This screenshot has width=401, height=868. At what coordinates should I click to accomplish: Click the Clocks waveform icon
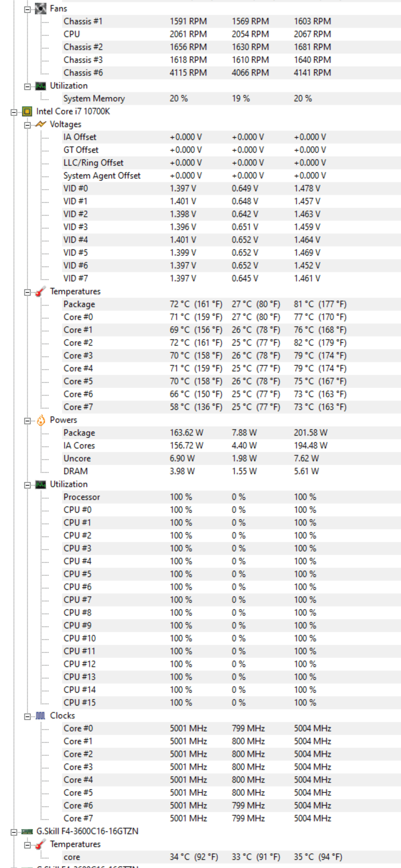pos(41,716)
